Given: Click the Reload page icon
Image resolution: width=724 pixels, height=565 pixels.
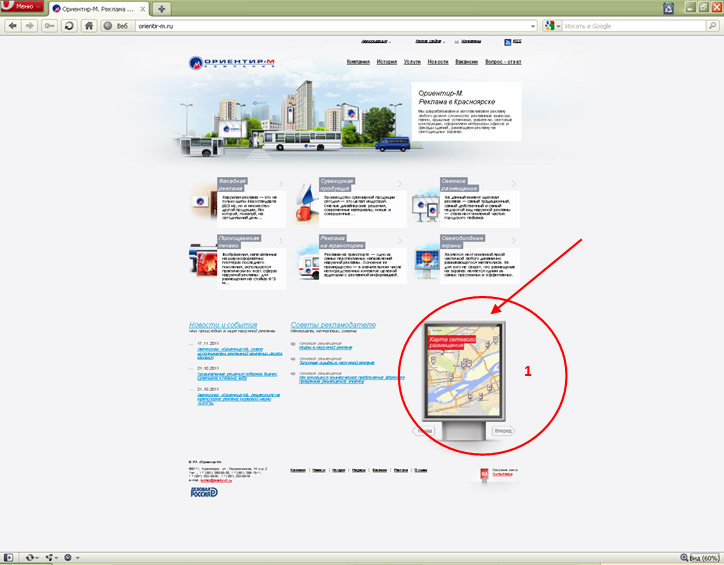Looking at the screenshot, I should 69,25.
